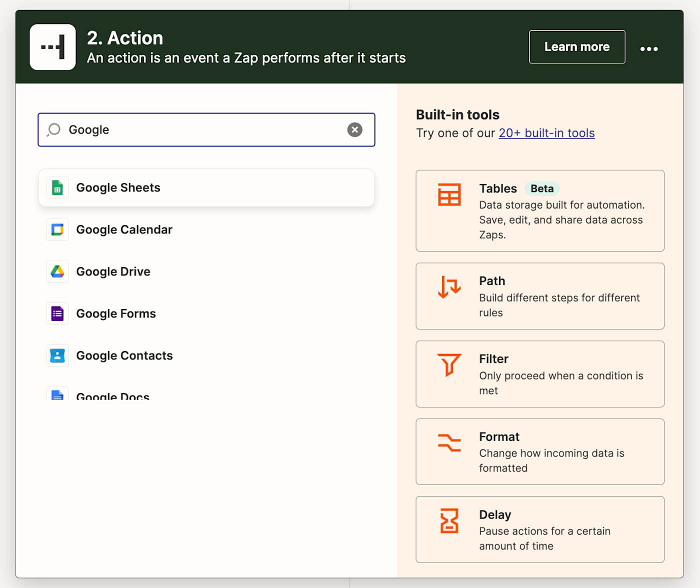The width and height of the screenshot is (700, 588).
Task: Choose Google Calendar from results
Action: [x=124, y=230]
